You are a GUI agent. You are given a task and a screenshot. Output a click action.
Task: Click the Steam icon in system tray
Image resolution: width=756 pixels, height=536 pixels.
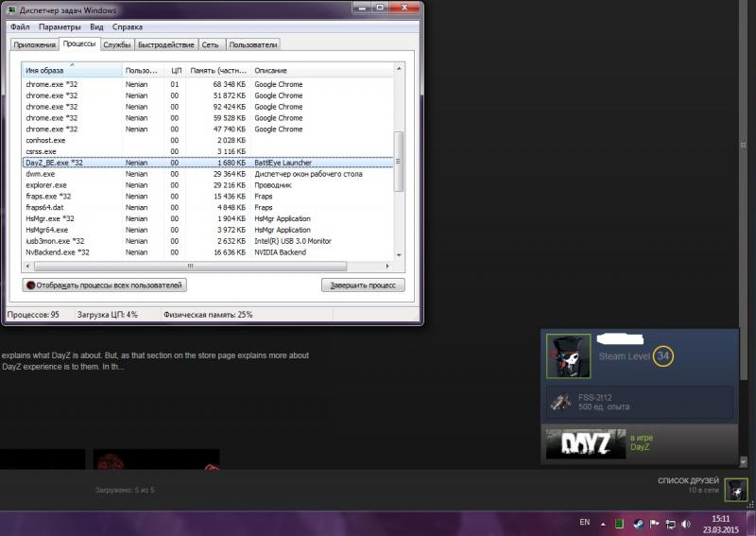click(x=638, y=523)
